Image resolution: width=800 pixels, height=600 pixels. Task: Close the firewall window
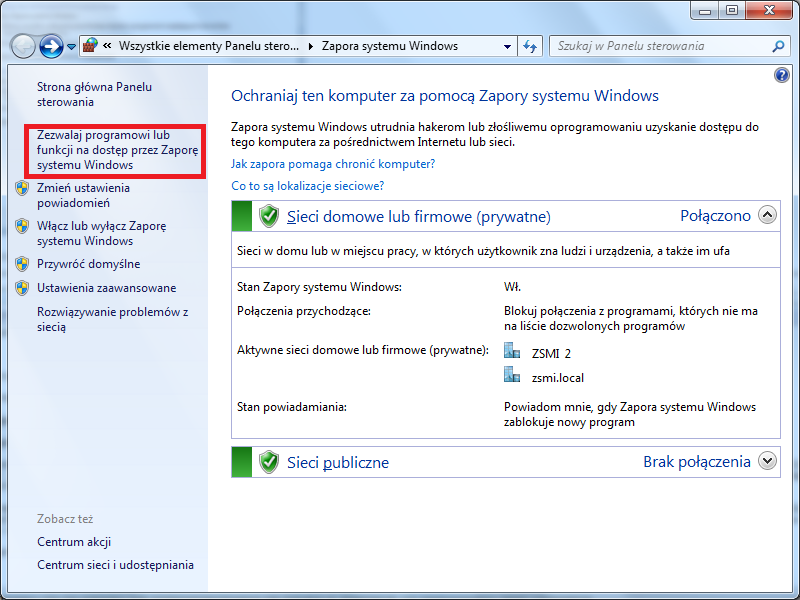point(769,10)
